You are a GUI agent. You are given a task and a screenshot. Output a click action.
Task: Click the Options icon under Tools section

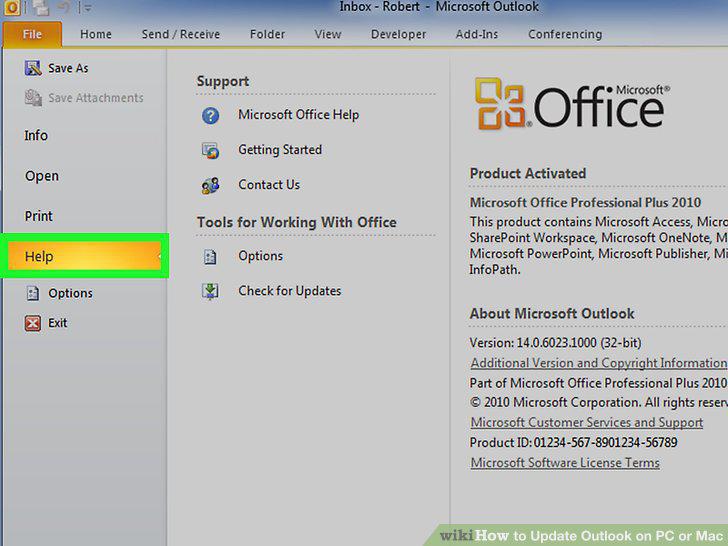click(x=210, y=256)
